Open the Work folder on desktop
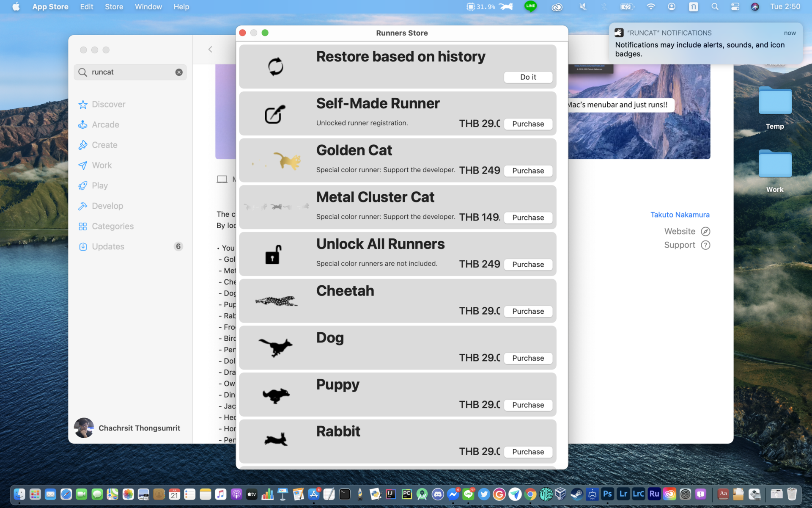812x508 pixels. point(775,171)
